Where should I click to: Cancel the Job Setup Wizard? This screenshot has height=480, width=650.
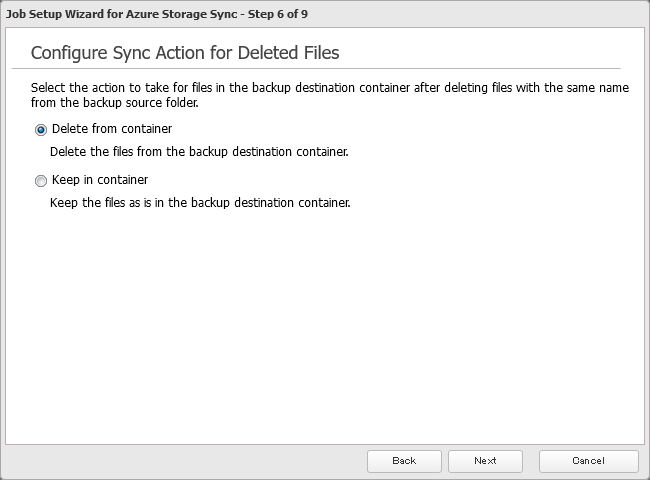(x=588, y=460)
